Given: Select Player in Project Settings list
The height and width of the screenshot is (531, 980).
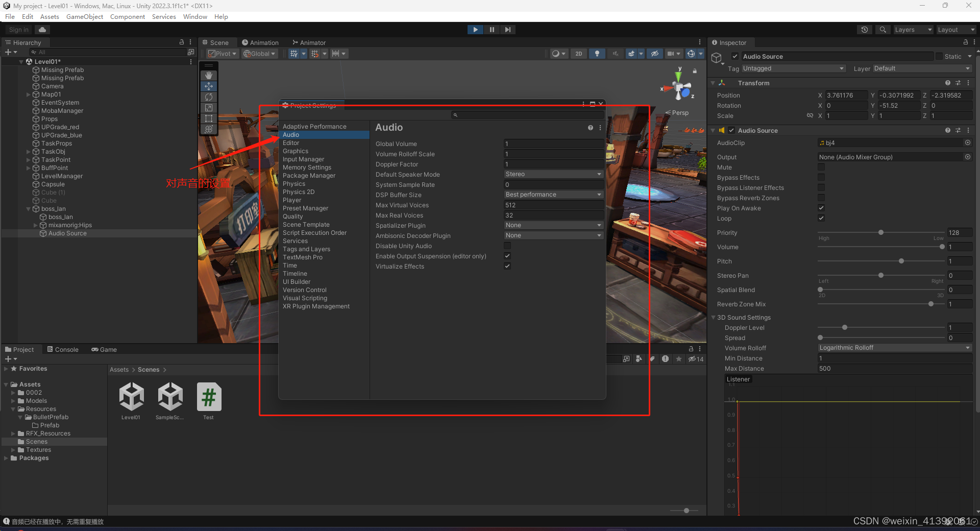Looking at the screenshot, I should click(x=292, y=200).
